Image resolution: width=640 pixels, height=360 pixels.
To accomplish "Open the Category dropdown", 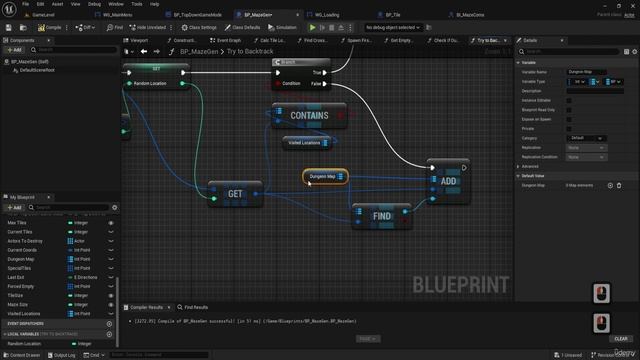I will tap(586, 138).
